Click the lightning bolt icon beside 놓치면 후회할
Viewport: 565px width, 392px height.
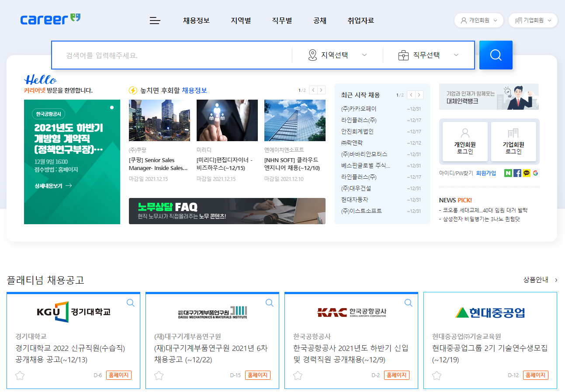click(x=133, y=90)
